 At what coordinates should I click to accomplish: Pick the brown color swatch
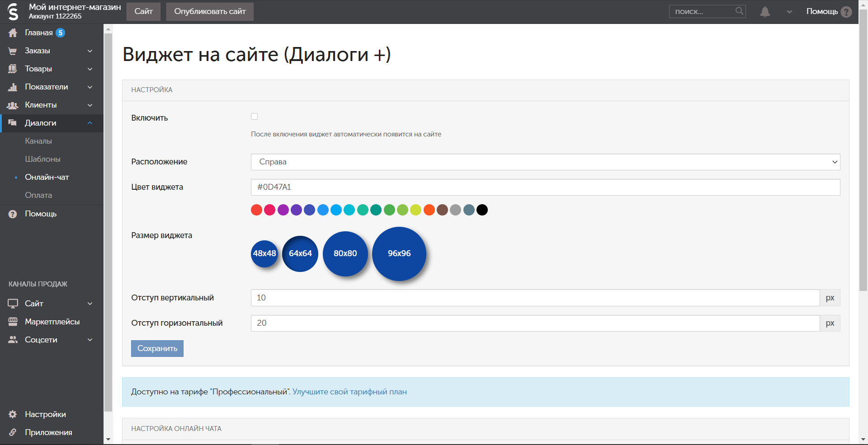click(442, 210)
